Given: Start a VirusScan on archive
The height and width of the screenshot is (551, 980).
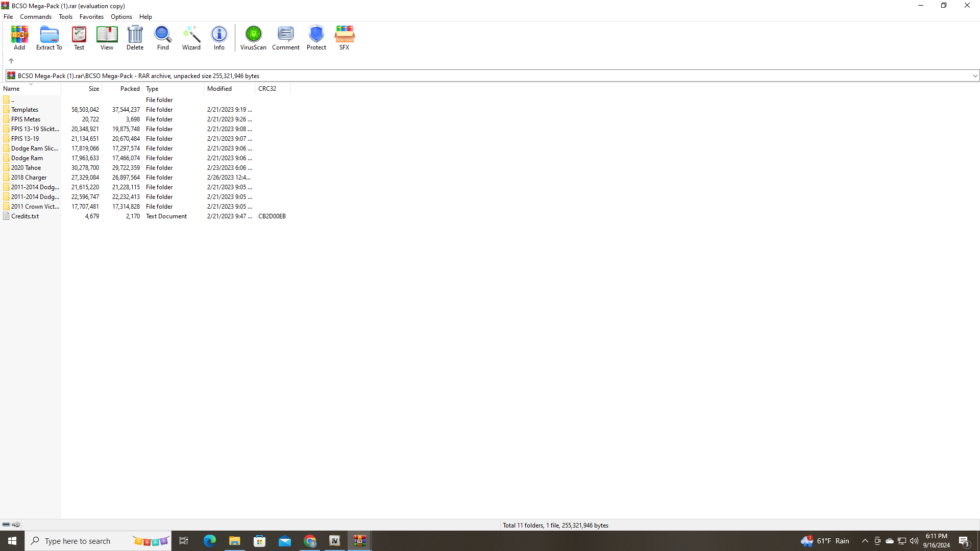Looking at the screenshot, I should coord(253,38).
